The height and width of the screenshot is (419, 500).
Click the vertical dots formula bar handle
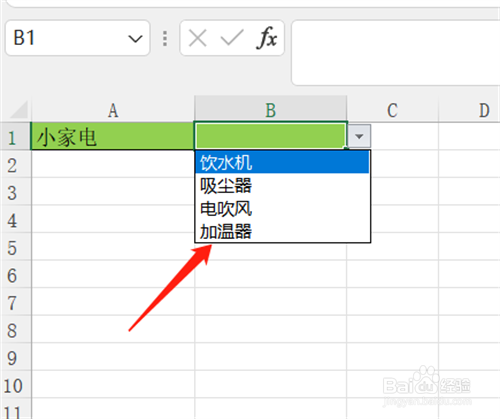point(165,38)
